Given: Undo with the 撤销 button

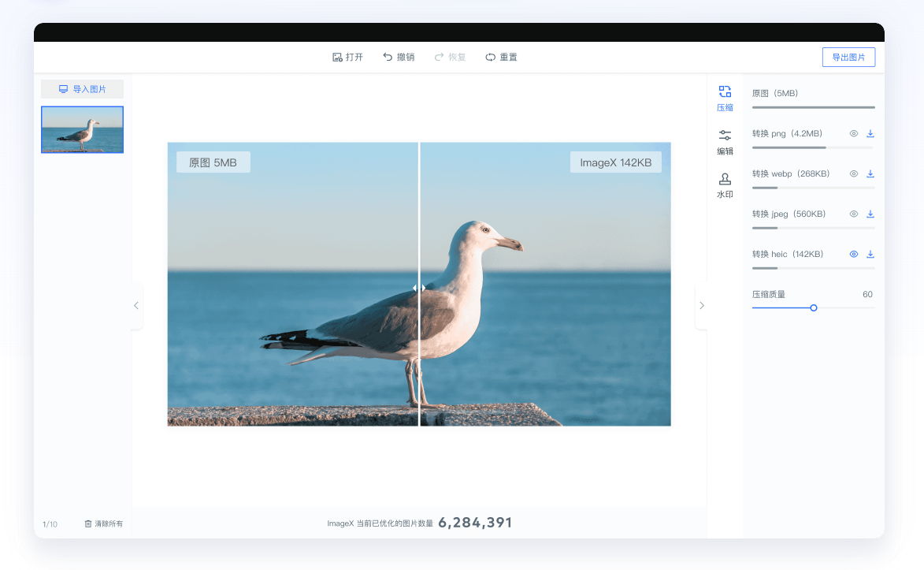Looking at the screenshot, I should pyautogui.click(x=399, y=58).
